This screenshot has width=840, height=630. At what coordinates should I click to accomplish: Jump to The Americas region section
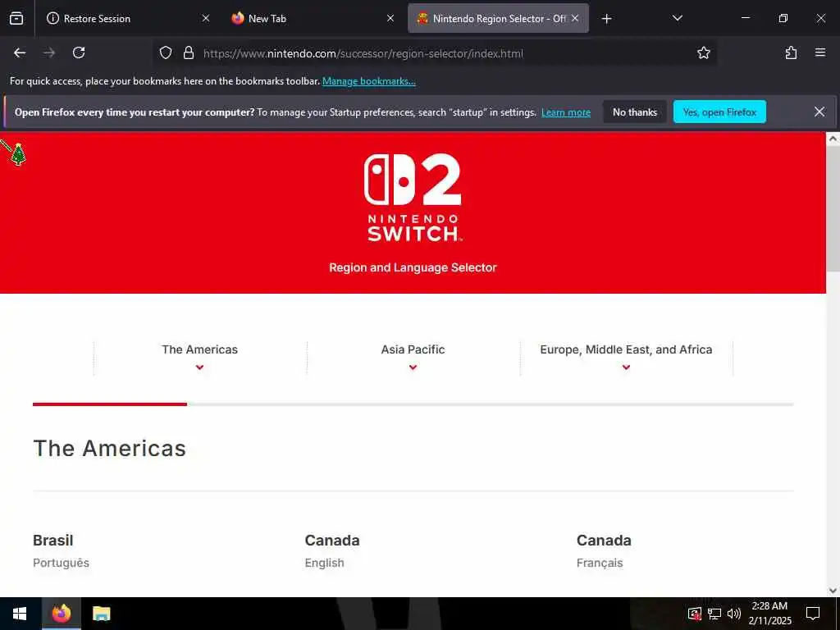tap(200, 349)
